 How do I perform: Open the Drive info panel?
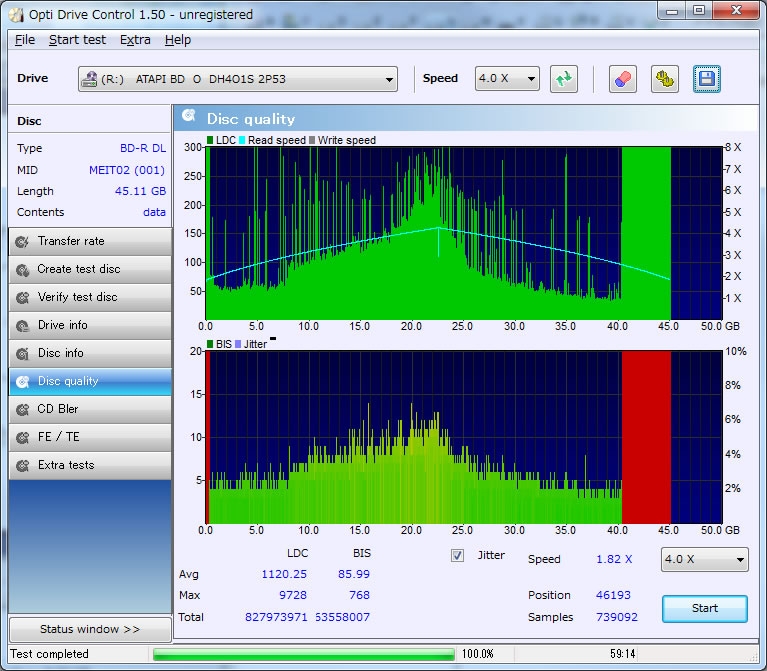coord(89,325)
